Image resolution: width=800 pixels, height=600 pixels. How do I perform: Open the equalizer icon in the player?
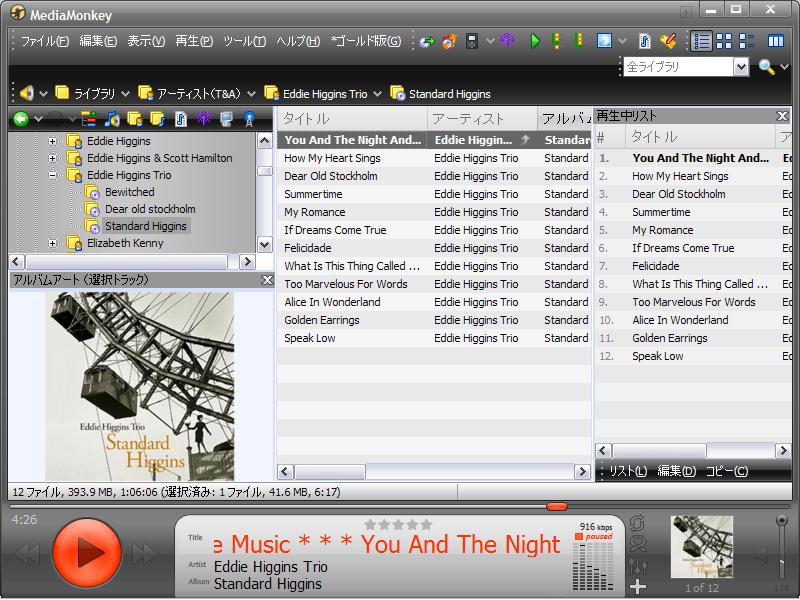(x=638, y=566)
